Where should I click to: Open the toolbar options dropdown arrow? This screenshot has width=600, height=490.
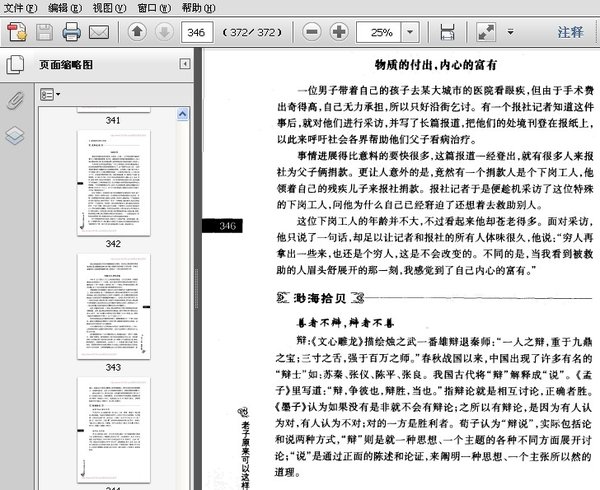pos(510,32)
